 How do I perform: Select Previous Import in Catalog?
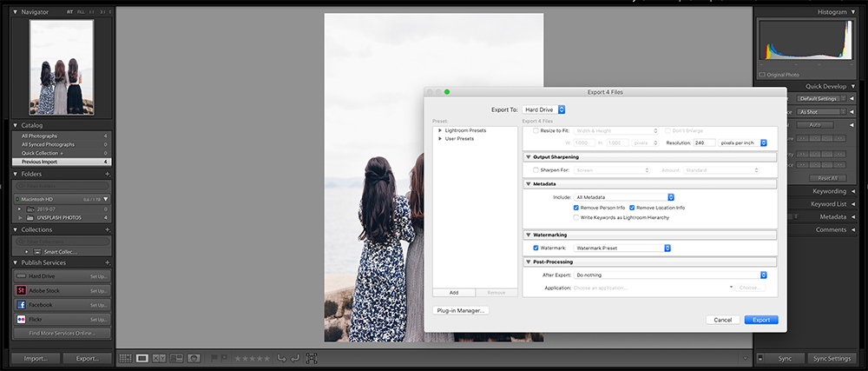click(62, 162)
